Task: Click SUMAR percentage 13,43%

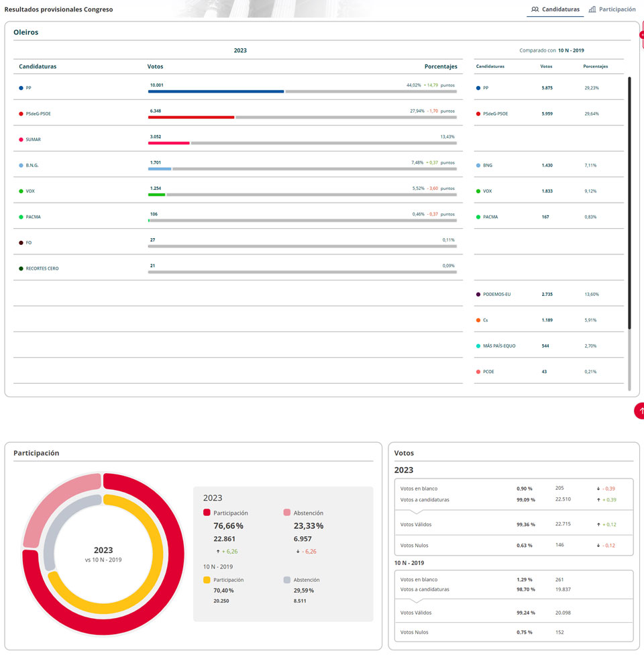Action: pos(447,137)
